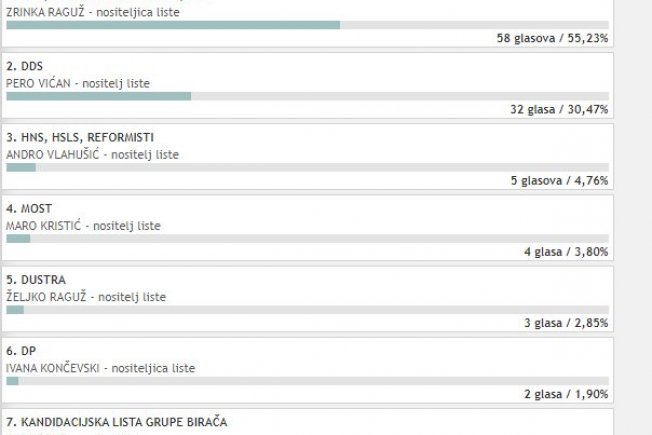Screen dimensions: 652x435
Task: Click the DDS vote progress bar
Action: tap(307, 96)
